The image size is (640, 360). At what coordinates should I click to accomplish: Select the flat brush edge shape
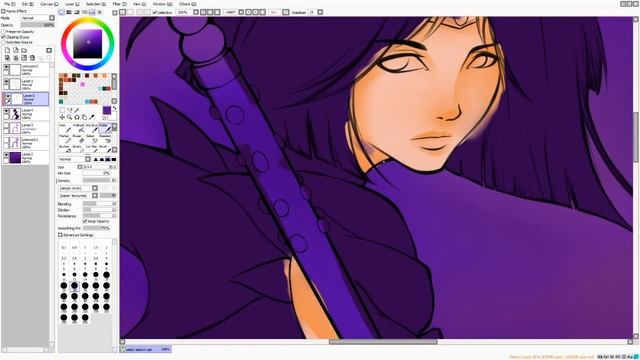[x=113, y=159]
